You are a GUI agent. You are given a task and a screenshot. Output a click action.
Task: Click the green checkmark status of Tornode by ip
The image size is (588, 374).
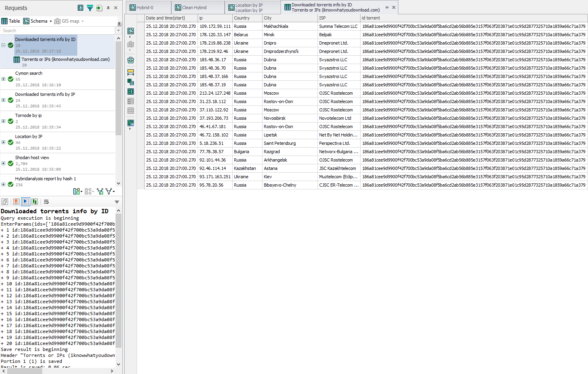tap(11, 121)
